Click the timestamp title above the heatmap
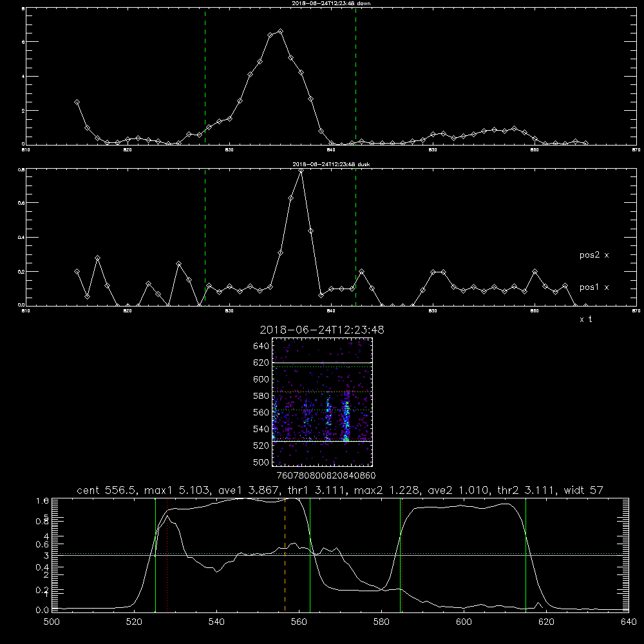Image resolution: width=644 pixels, height=644 pixels. pyautogui.click(x=322, y=330)
